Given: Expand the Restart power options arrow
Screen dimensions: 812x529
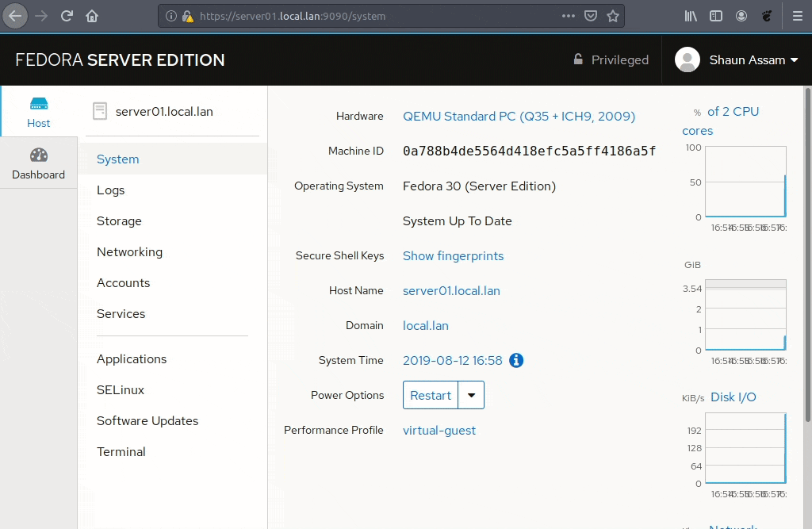Looking at the screenshot, I should click(471, 395).
